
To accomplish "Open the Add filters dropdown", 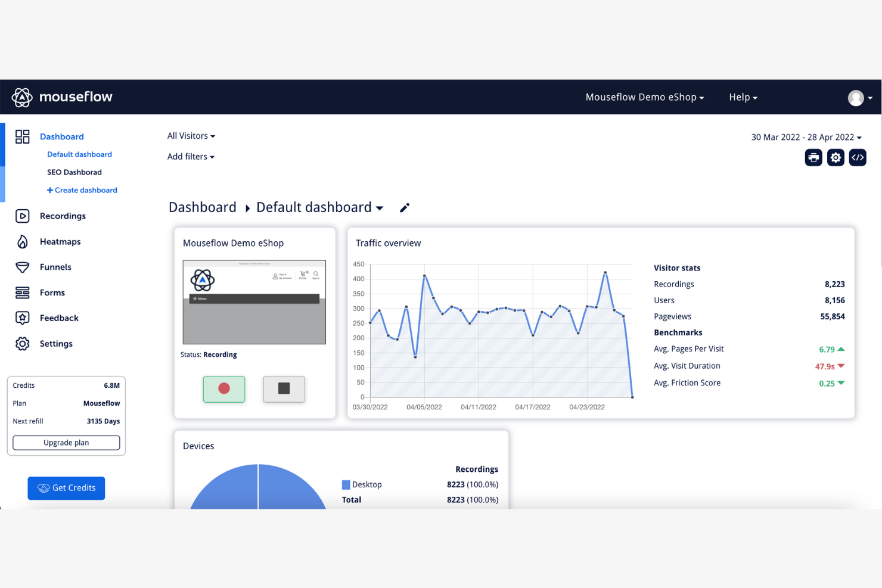I will (191, 157).
